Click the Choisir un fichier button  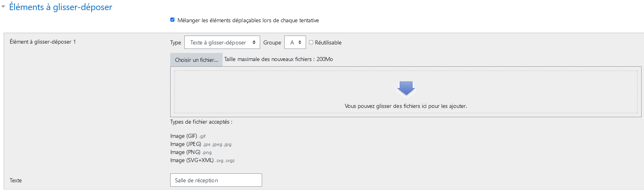point(196,60)
